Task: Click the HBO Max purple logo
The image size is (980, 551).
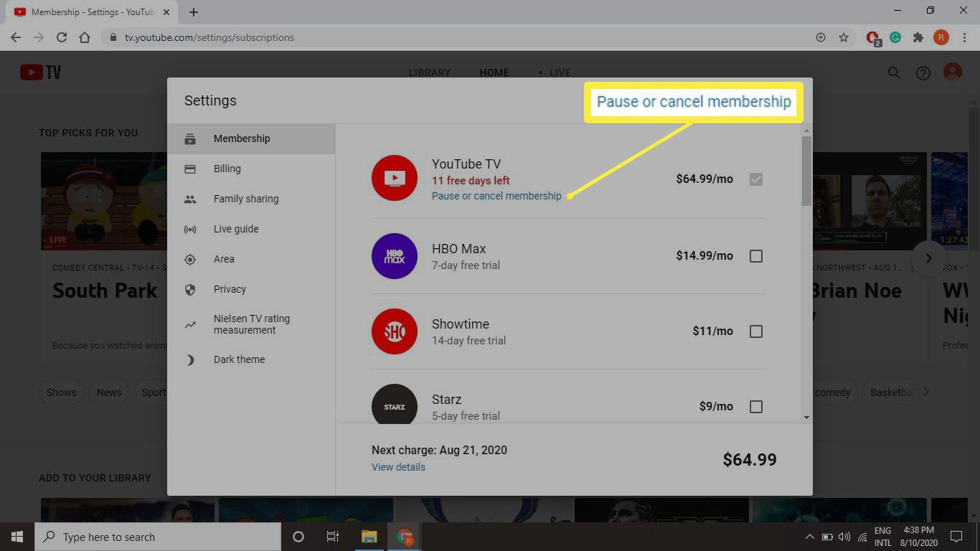Action: pos(395,256)
